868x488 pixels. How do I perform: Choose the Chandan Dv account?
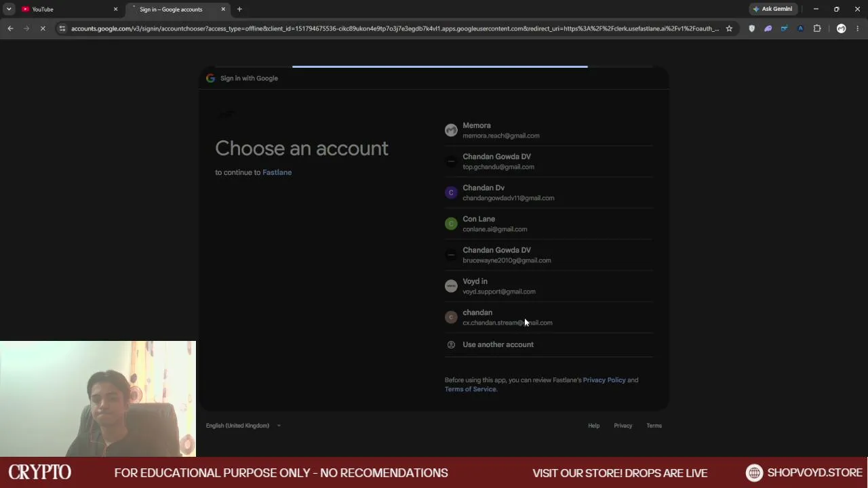point(549,192)
